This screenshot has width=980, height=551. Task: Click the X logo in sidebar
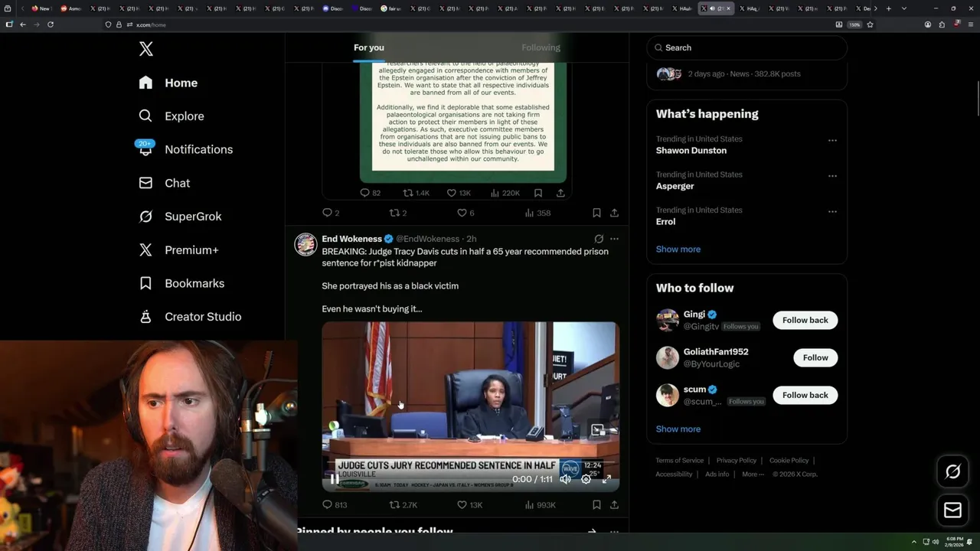tap(146, 49)
